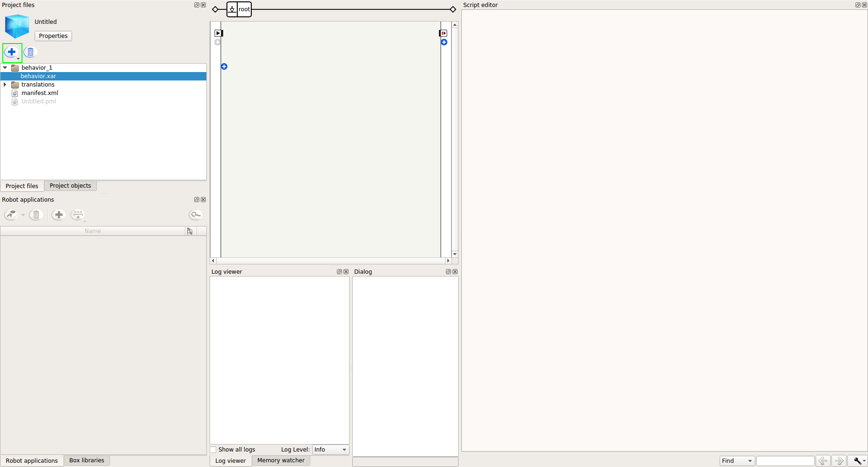Open the wrench options dropdown
Image resolution: width=868 pixels, height=467 pixels.
[858, 461]
